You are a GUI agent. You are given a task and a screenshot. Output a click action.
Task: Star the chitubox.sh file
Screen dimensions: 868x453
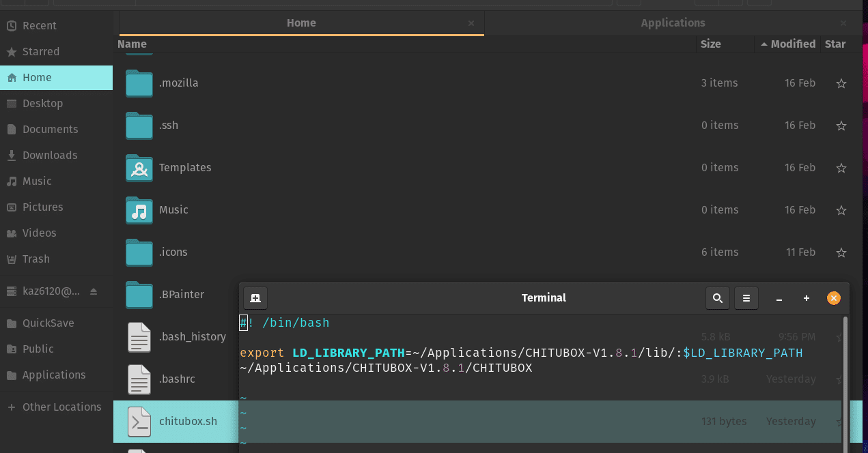(841, 422)
